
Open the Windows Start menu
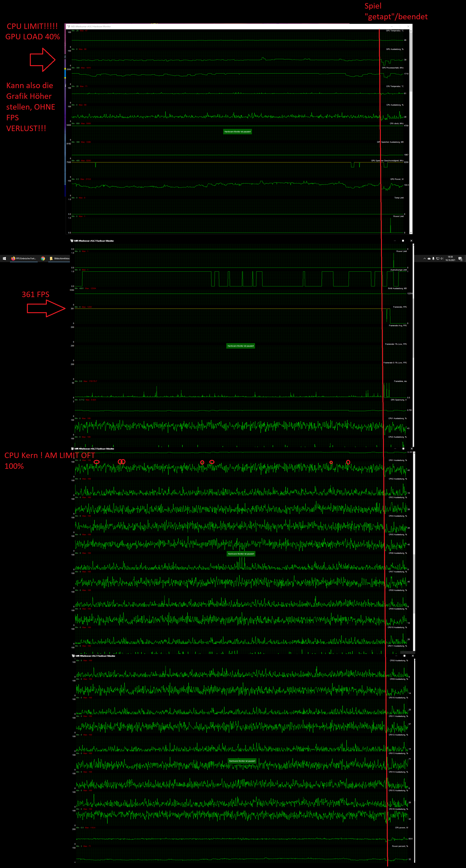click(x=4, y=259)
